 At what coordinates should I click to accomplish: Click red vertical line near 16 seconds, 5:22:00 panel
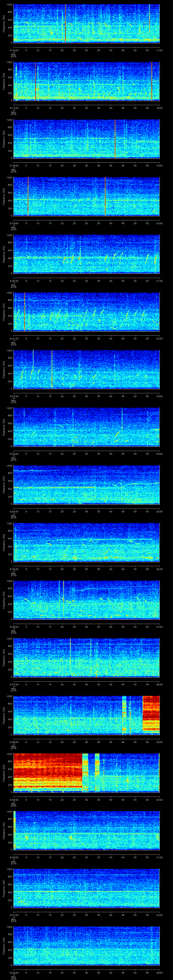pyautogui.click(x=52, y=369)
